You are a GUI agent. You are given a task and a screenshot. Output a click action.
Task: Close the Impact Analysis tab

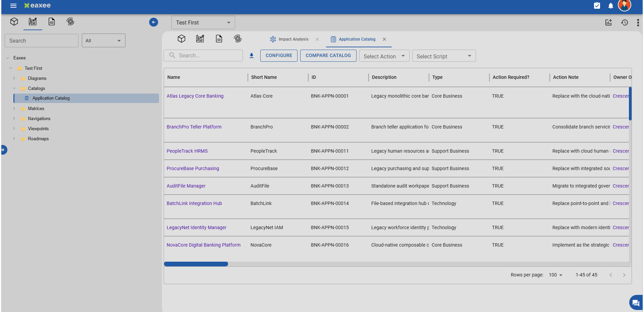(317, 39)
